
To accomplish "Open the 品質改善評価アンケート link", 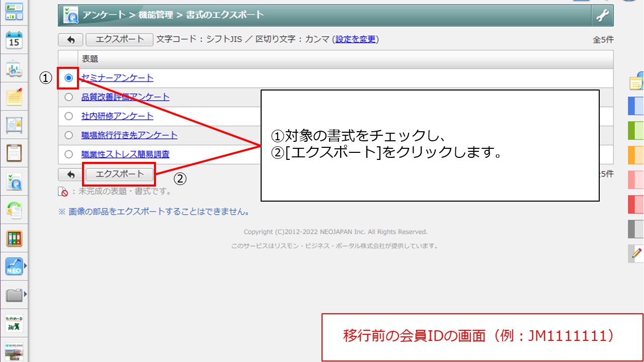I will click(125, 97).
